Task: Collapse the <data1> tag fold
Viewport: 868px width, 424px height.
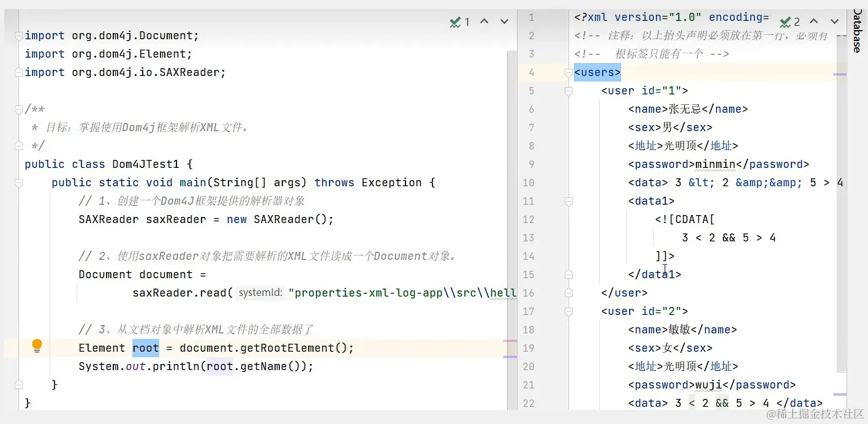Action: (x=568, y=201)
